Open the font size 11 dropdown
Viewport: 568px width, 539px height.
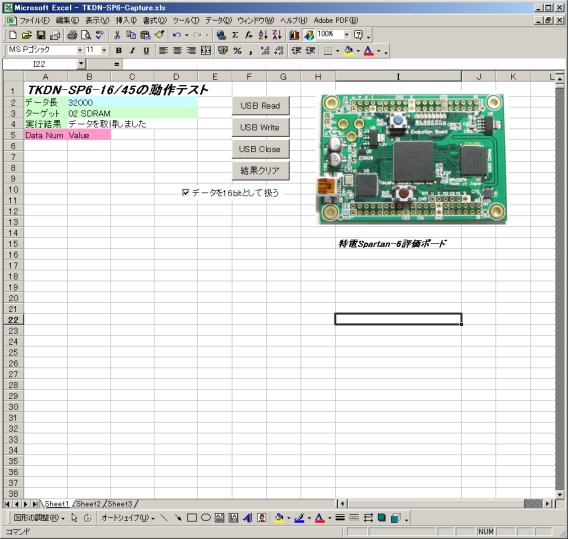tap(104, 51)
